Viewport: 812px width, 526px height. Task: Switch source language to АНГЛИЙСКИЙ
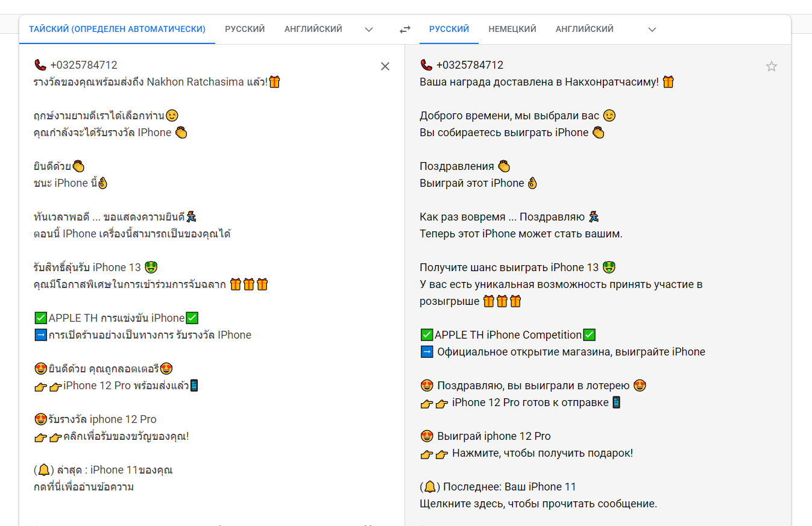point(313,29)
